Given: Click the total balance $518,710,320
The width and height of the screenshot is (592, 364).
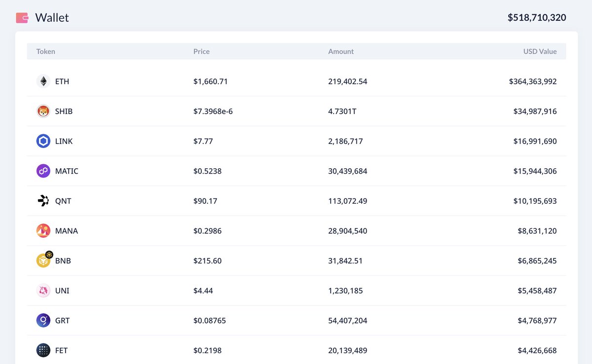Looking at the screenshot, I should (537, 18).
